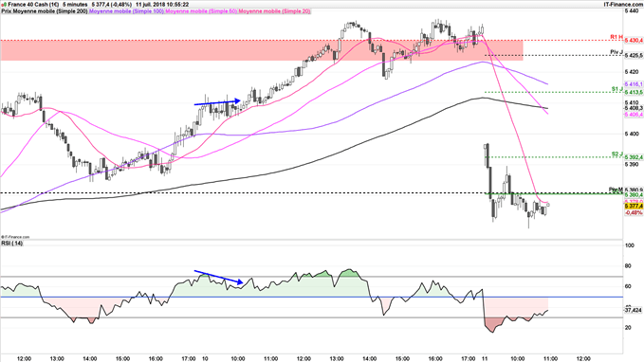
Task: Click the 5 420 price axis value
Action: pyautogui.click(x=632, y=72)
